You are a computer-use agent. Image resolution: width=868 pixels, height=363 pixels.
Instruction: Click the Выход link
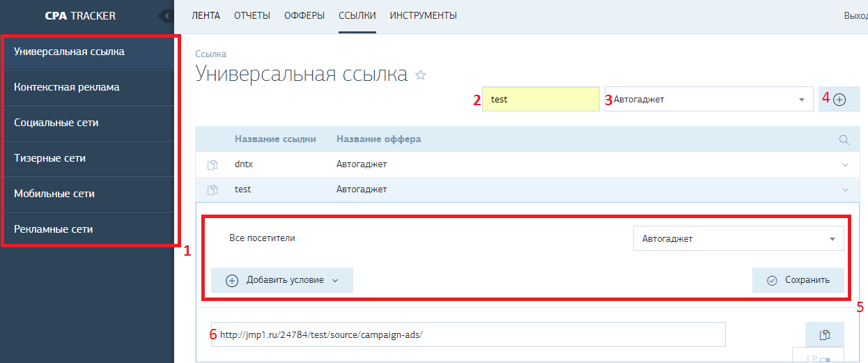855,15
